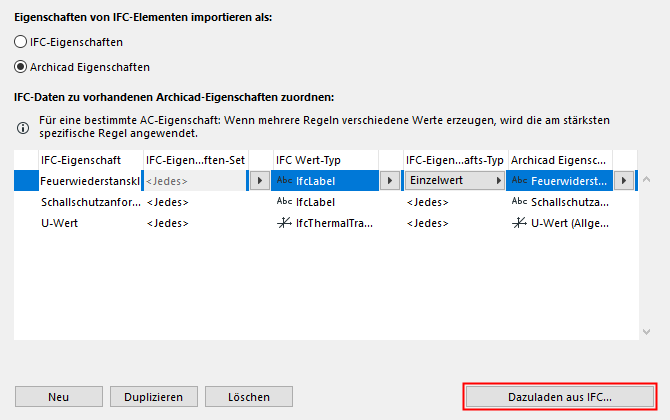Click the Duplizieren button
Screen dimensions: 670x420
(153, 397)
